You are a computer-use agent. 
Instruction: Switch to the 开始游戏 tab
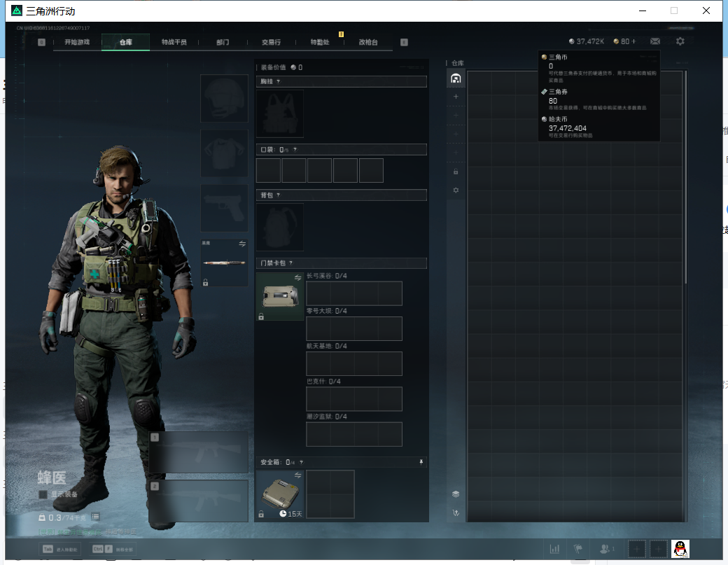(77, 42)
